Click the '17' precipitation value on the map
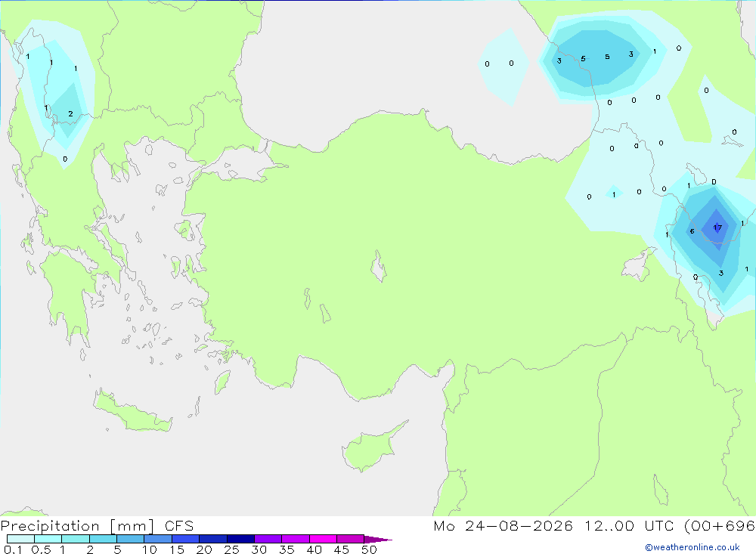This screenshot has width=756, height=554. pyautogui.click(x=717, y=228)
